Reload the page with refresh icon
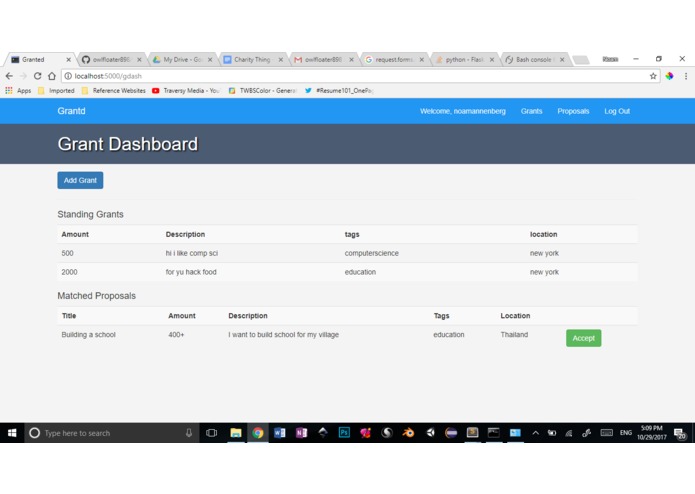 pyautogui.click(x=38, y=76)
